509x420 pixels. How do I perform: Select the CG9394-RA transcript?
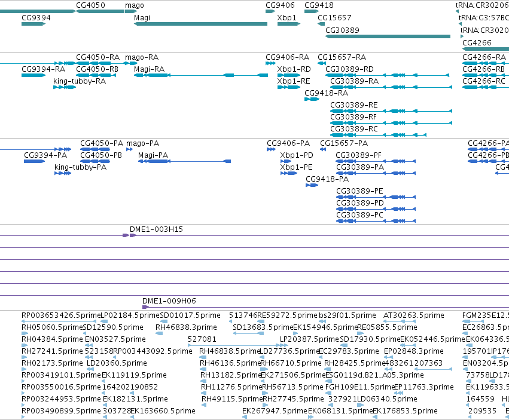tap(33, 75)
